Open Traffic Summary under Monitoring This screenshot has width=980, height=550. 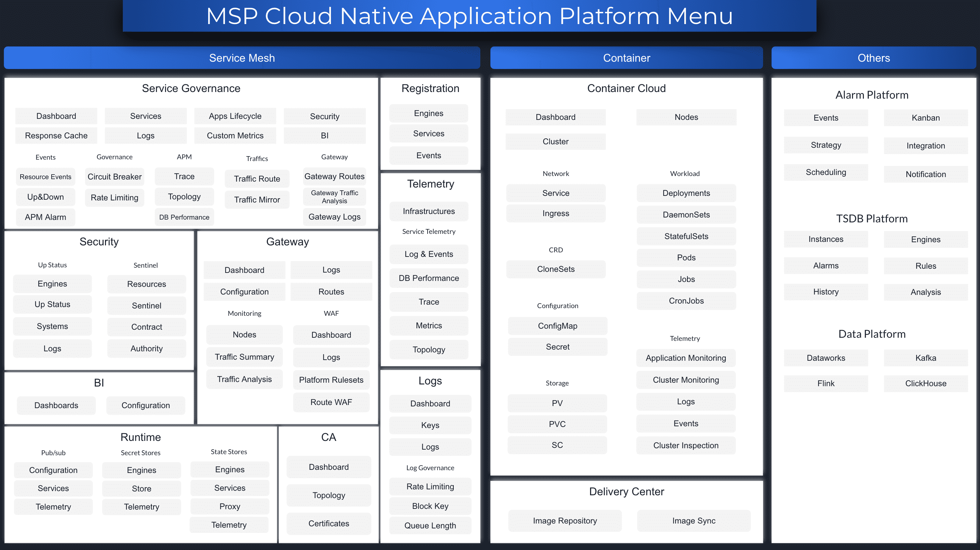244,357
